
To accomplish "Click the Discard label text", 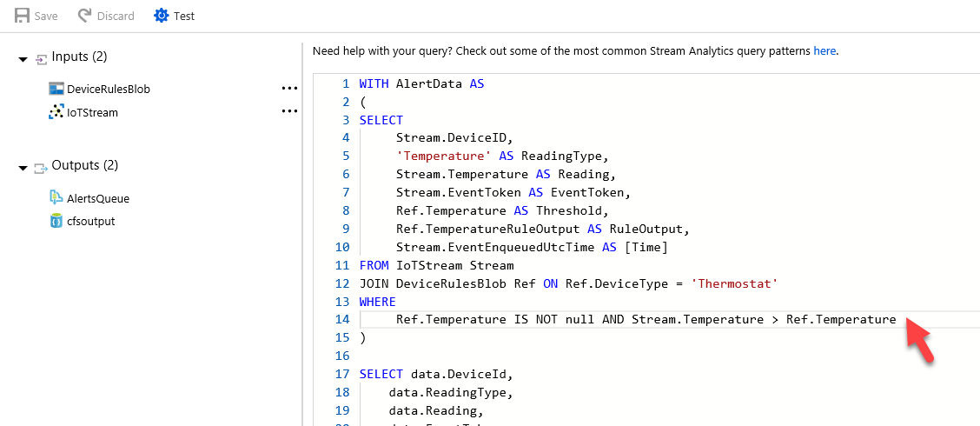I will click(x=116, y=17).
